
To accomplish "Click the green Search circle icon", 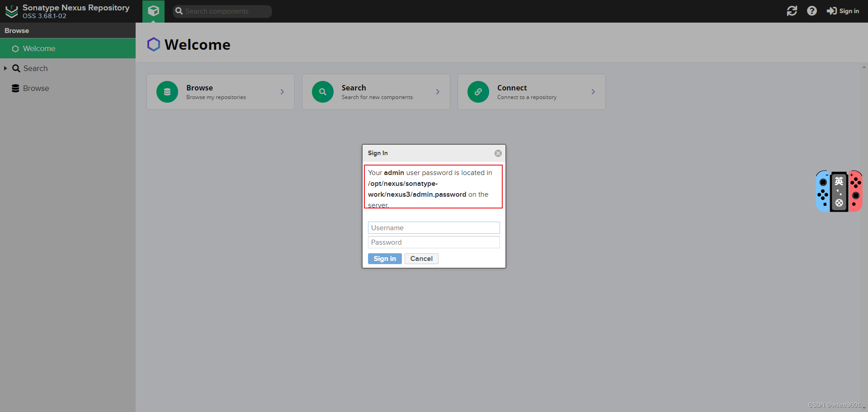I will click(x=323, y=92).
